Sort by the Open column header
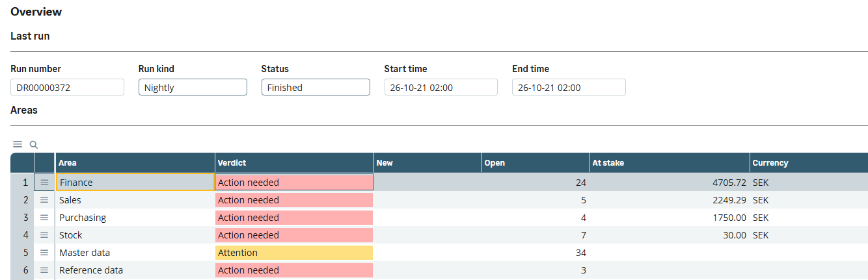 (x=536, y=163)
